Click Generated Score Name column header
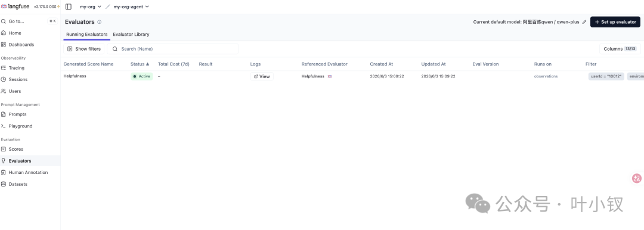This screenshot has height=230, width=644. (x=88, y=64)
